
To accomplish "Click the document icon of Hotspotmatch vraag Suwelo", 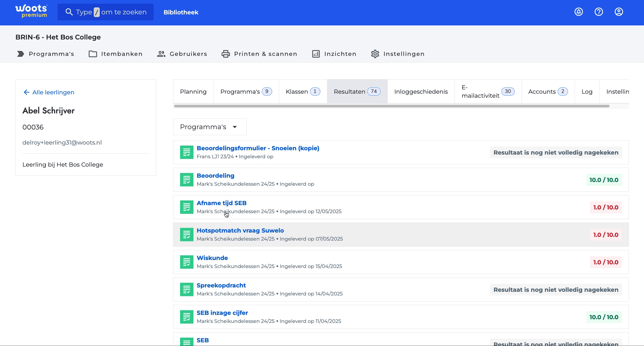I will click(187, 235).
